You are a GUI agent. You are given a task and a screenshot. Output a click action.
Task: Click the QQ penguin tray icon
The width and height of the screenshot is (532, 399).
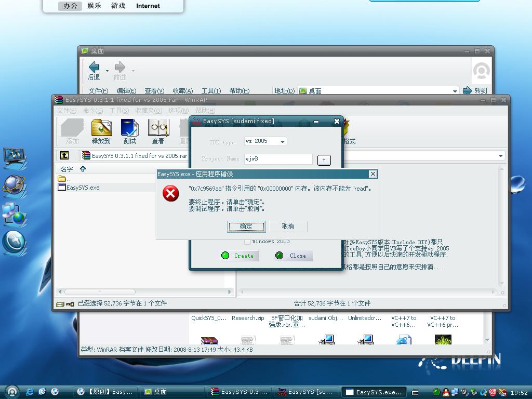coord(446,392)
